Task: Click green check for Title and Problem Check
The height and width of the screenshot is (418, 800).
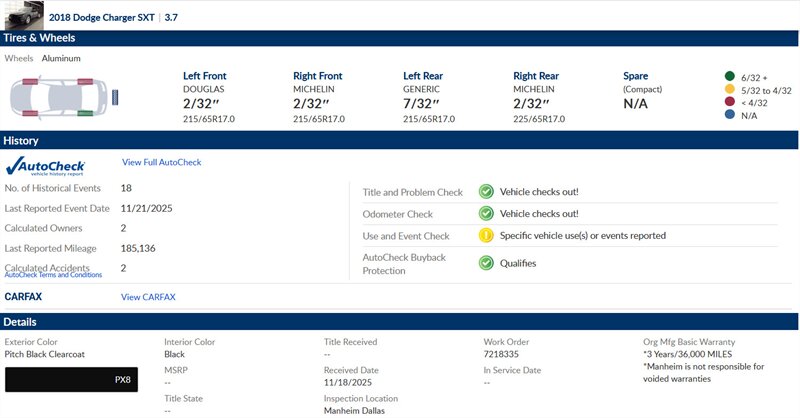Action: tap(486, 192)
